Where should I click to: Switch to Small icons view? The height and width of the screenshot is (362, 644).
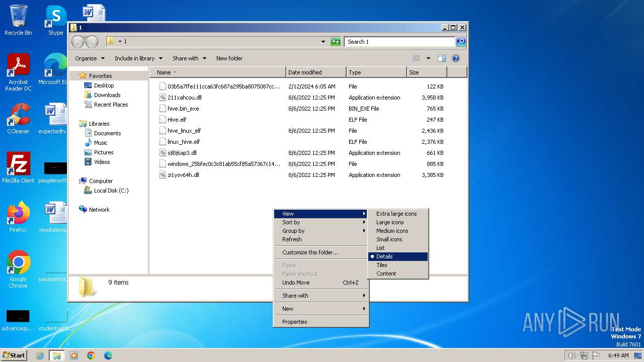pyautogui.click(x=398, y=239)
